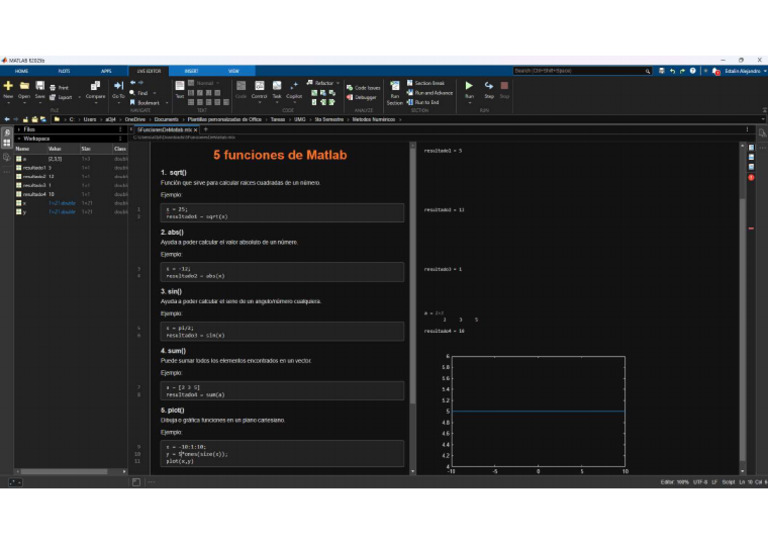Click the Search documentation field

click(x=582, y=71)
